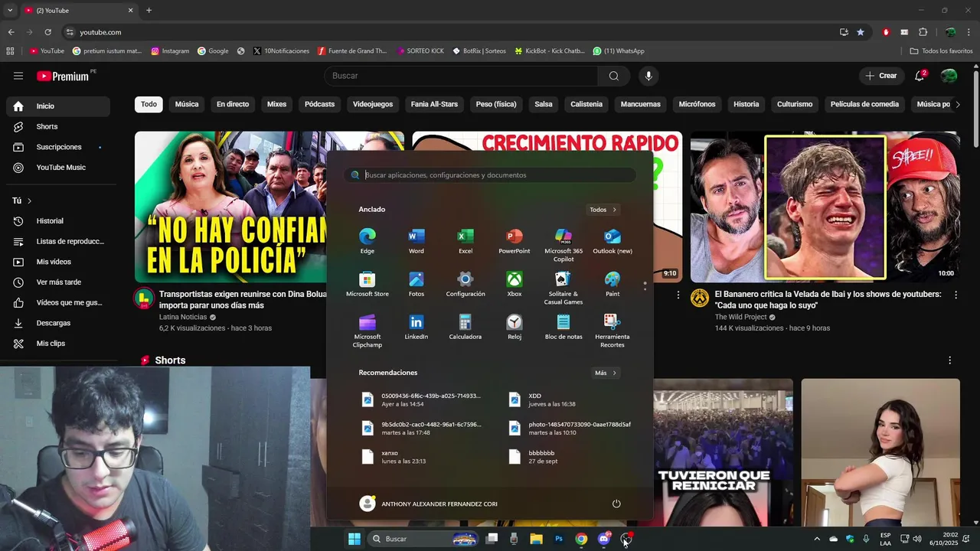Launch the Xbox app
This screenshot has height=551, width=980.
pyautogui.click(x=514, y=284)
